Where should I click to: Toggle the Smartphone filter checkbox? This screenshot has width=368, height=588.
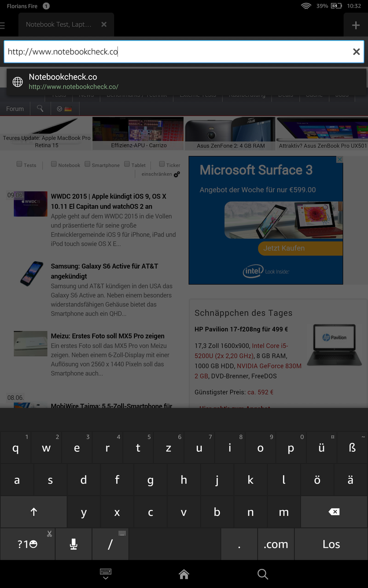[87, 164]
